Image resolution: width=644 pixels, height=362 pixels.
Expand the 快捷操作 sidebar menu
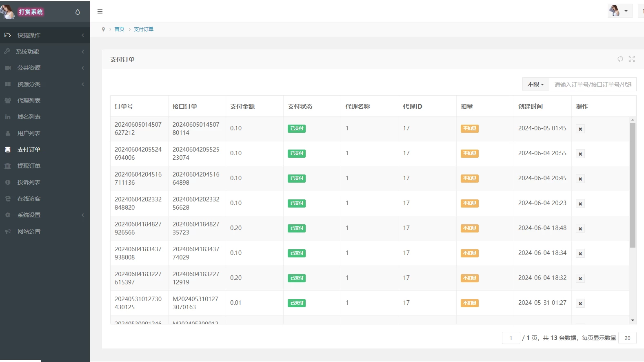(44, 35)
